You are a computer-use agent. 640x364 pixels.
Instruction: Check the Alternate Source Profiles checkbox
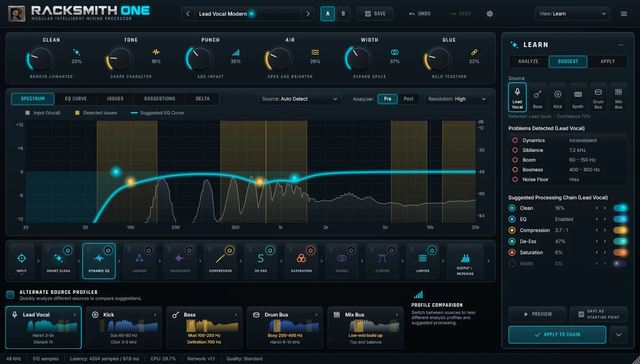[10, 295]
